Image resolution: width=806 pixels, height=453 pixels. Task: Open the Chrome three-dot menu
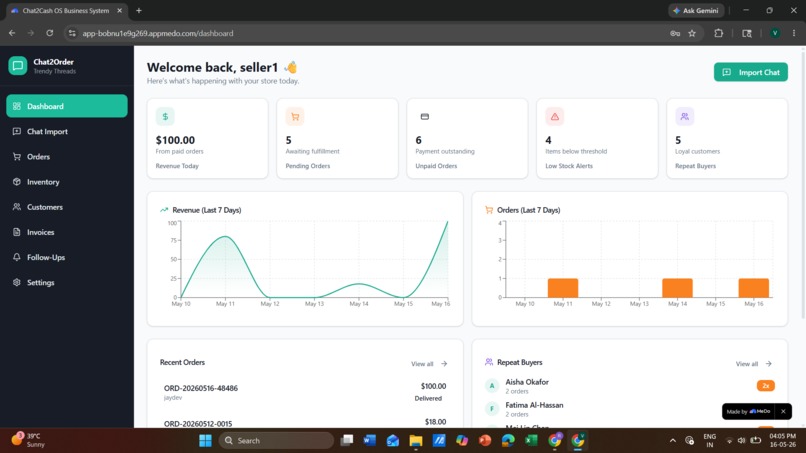(794, 33)
